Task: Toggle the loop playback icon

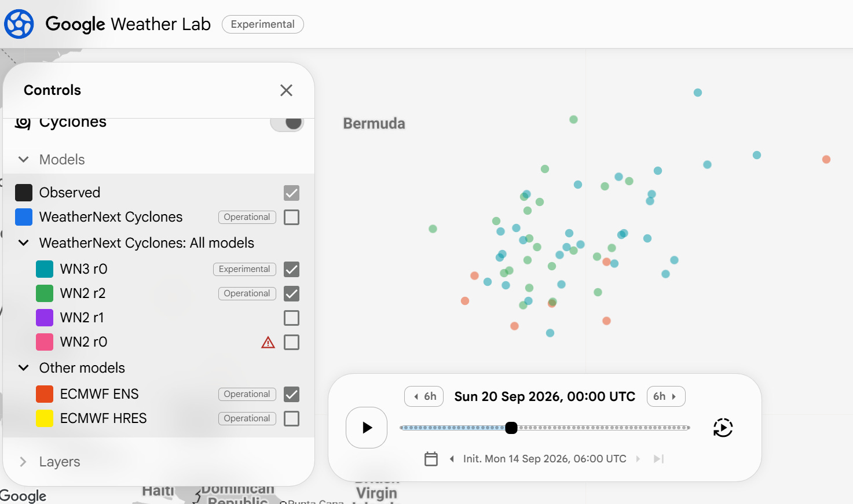Action: [x=723, y=428]
